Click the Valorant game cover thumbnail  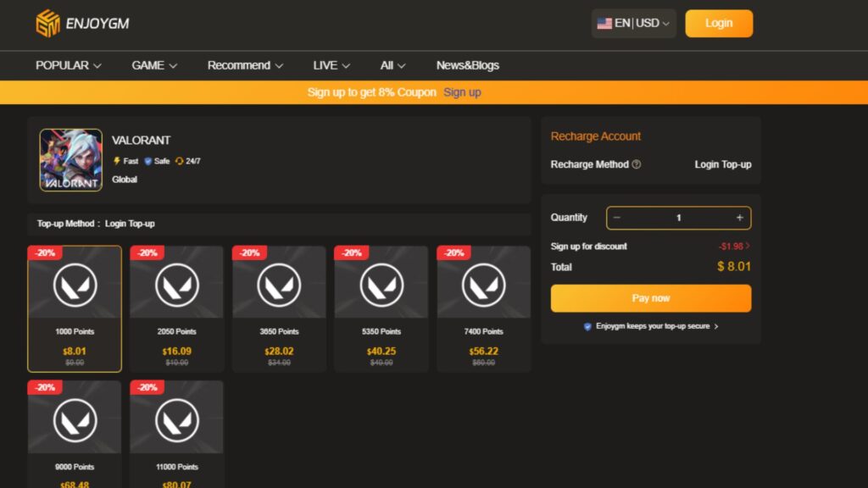[x=71, y=159]
